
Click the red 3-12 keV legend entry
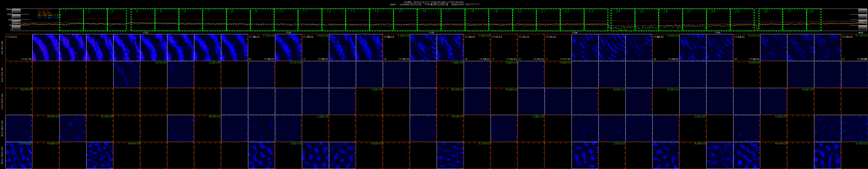43,10
